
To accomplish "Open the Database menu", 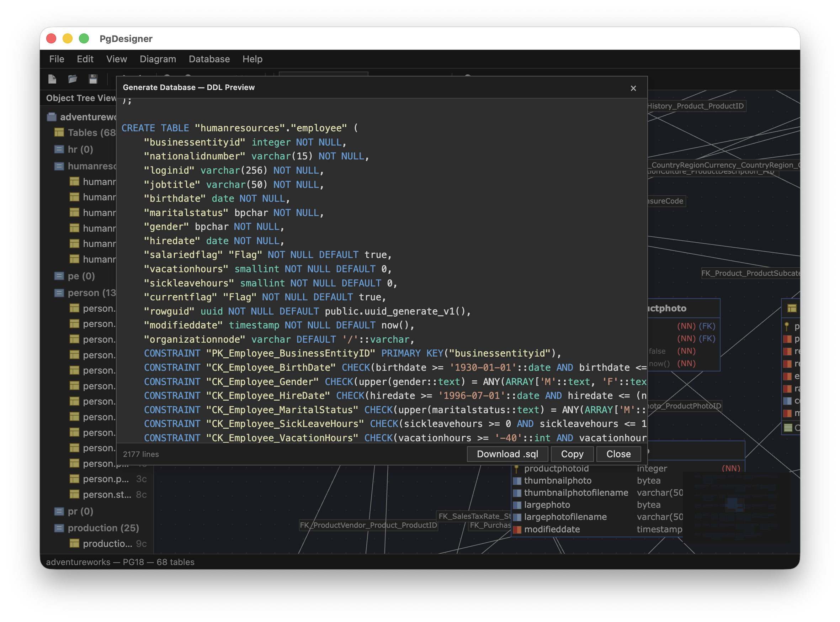I will pos(209,59).
